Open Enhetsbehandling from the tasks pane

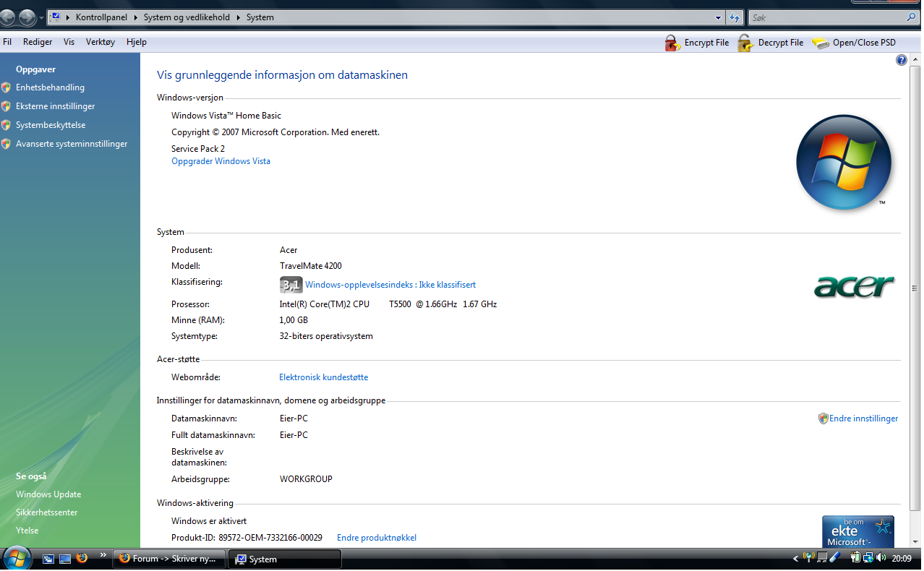click(x=50, y=87)
